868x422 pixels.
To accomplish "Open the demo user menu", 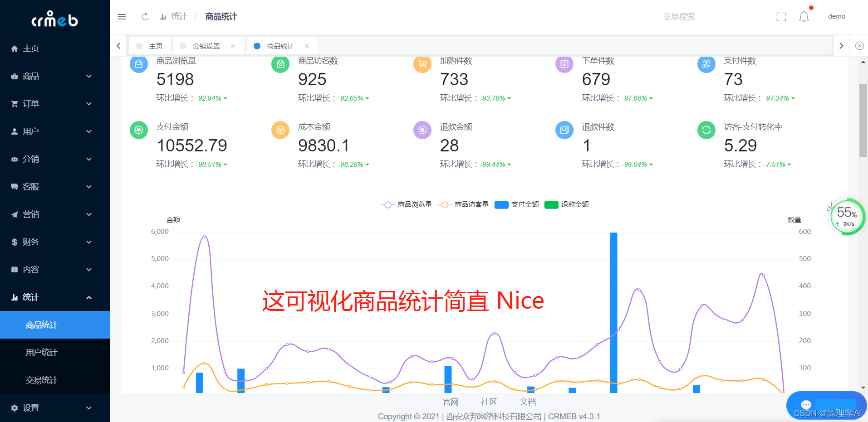I will [x=836, y=16].
